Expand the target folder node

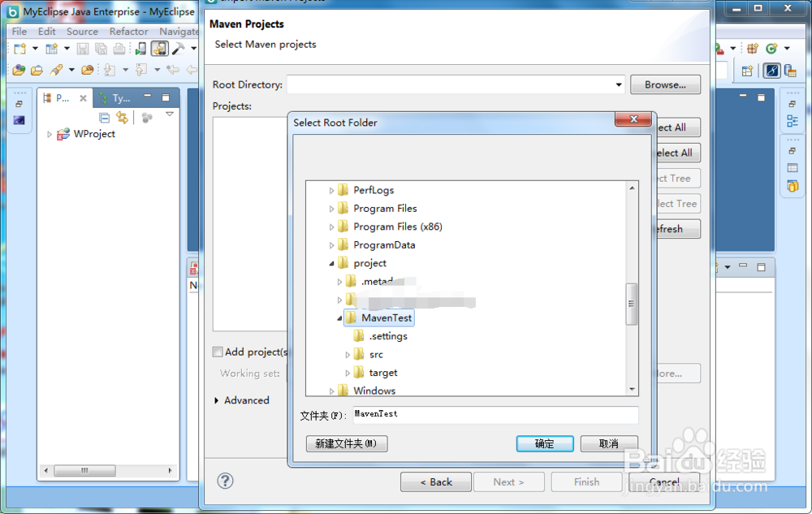coord(348,373)
